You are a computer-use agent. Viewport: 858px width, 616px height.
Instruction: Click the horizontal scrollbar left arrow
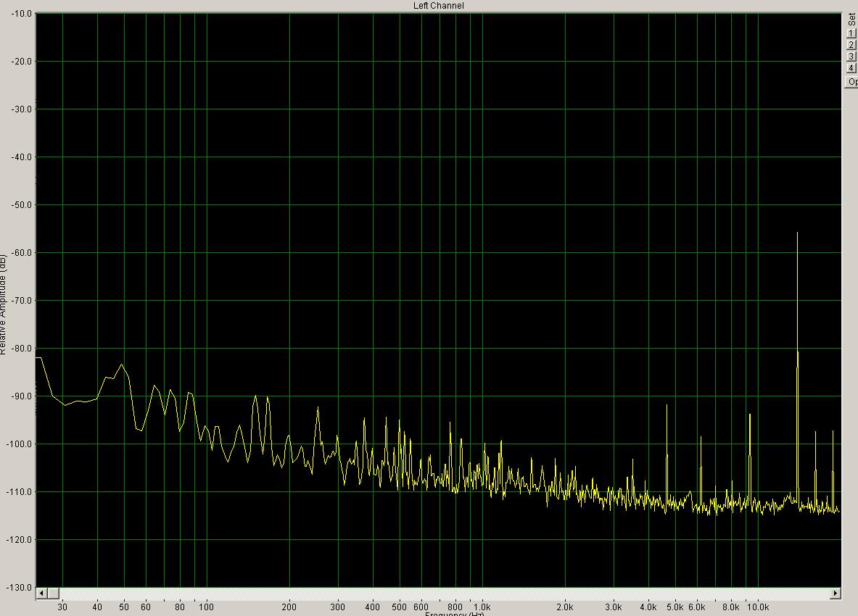click(x=41, y=593)
